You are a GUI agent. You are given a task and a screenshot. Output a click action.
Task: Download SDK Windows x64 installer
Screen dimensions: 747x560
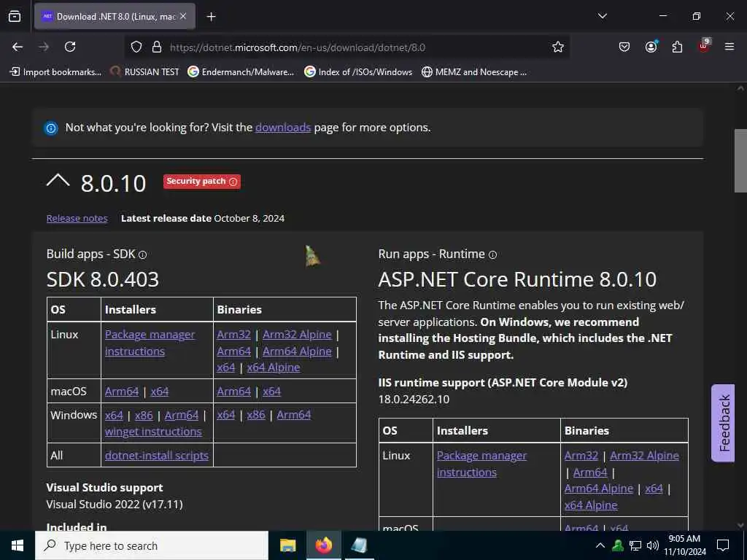[x=114, y=415]
